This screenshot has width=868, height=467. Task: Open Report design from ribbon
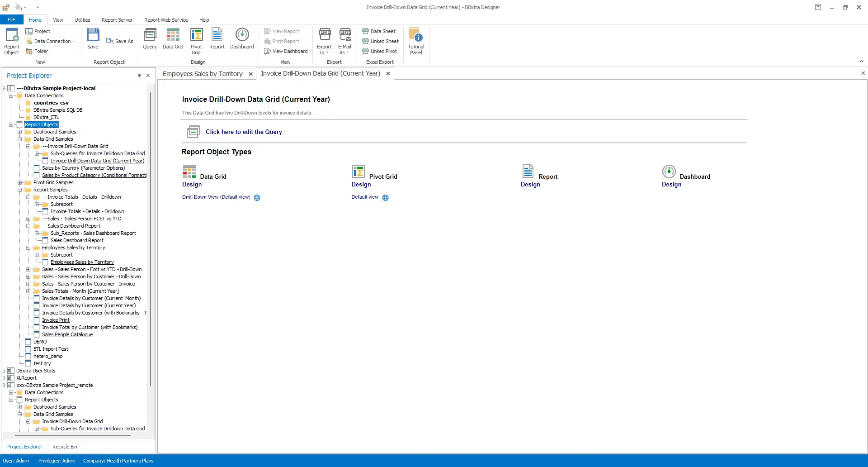[217, 39]
